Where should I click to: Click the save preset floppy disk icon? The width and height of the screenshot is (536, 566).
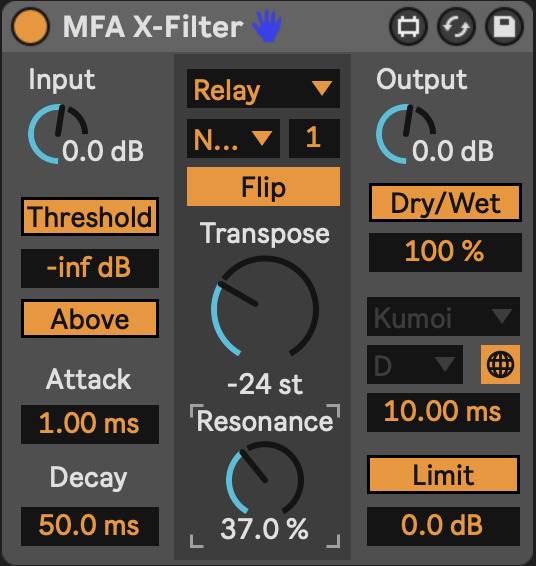tap(504, 27)
